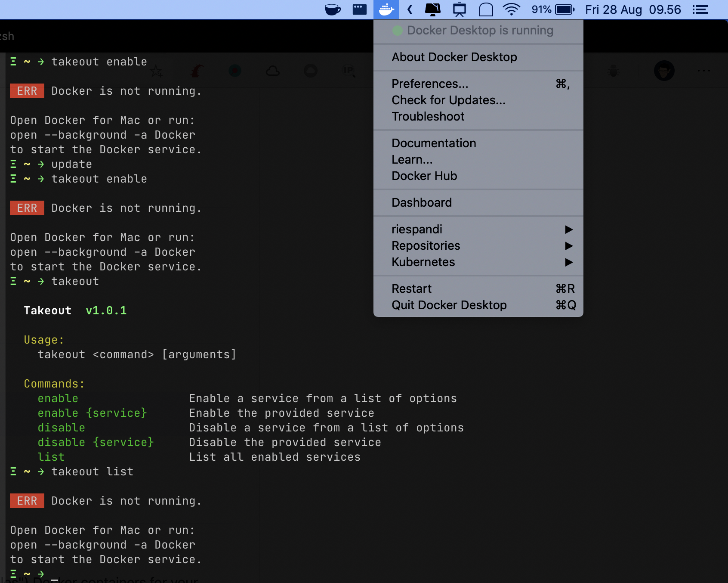This screenshot has width=728, height=583.
Task: Choose Restart in Docker menu
Action: [478, 288]
